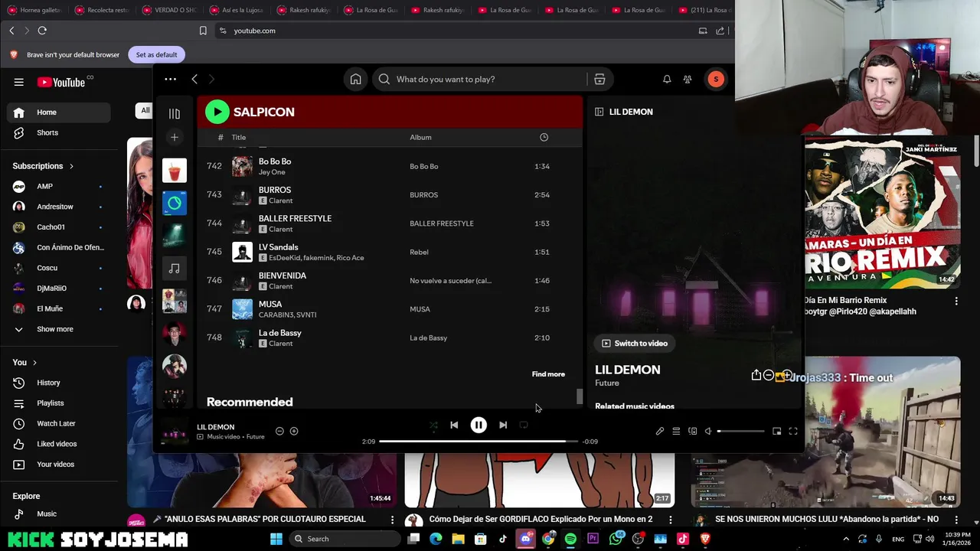Open YouTube Shorts in sidebar
The height and width of the screenshot is (551, 980).
click(59, 132)
